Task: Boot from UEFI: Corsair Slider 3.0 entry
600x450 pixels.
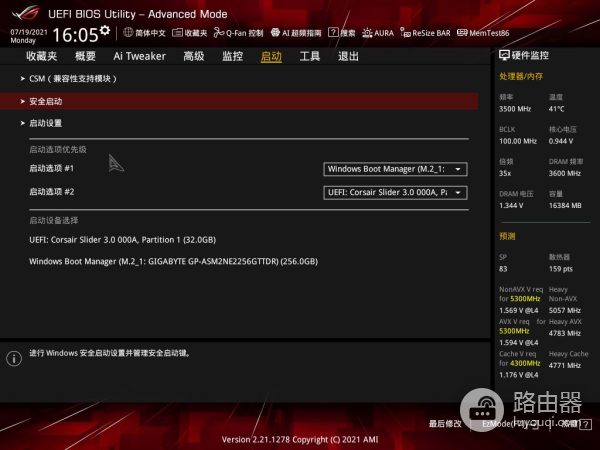Action: point(122,240)
